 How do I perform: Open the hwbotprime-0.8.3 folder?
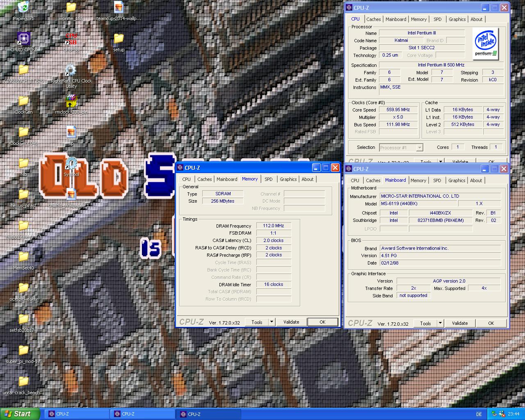coord(23,226)
